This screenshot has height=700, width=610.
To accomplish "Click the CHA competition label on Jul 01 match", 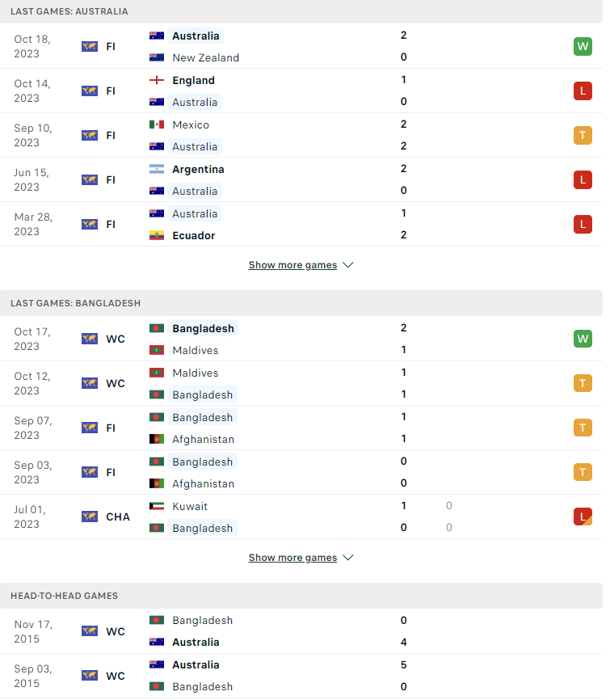I will tap(118, 517).
